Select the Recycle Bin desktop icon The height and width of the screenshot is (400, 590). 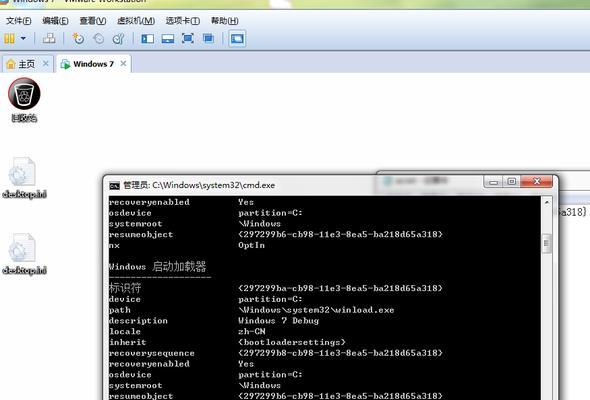point(24,100)
